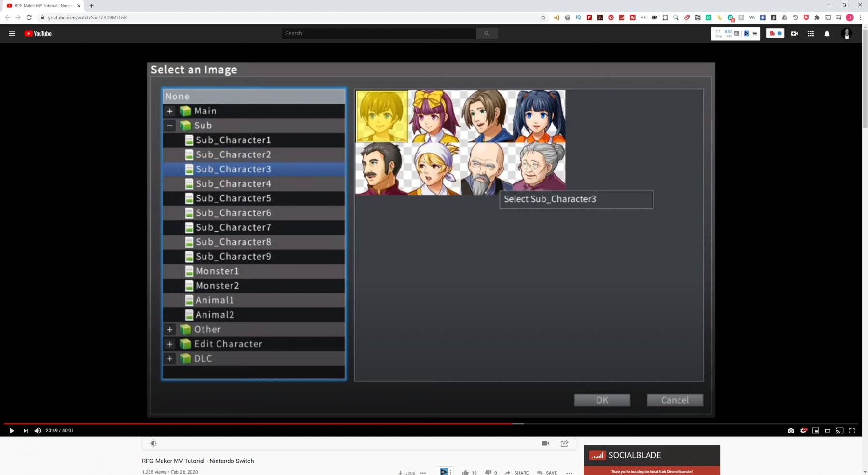Click the search magnifier button
The width and height of the screenshot is (868, 475).
coord(487,33)
